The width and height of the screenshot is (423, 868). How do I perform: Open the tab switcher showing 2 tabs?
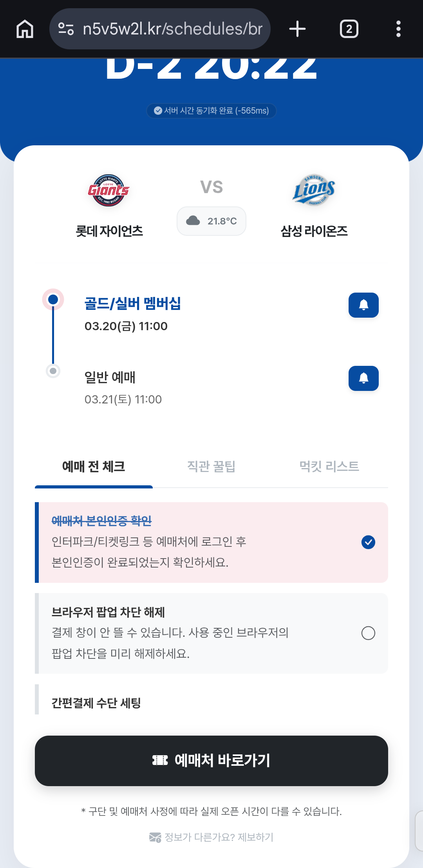click(349, 29)
